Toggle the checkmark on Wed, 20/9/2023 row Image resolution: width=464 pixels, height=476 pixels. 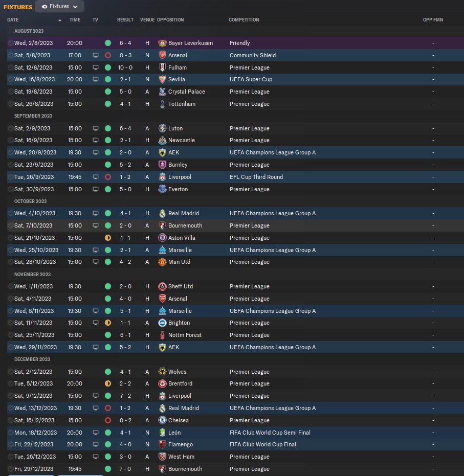(x=10, y=152)
